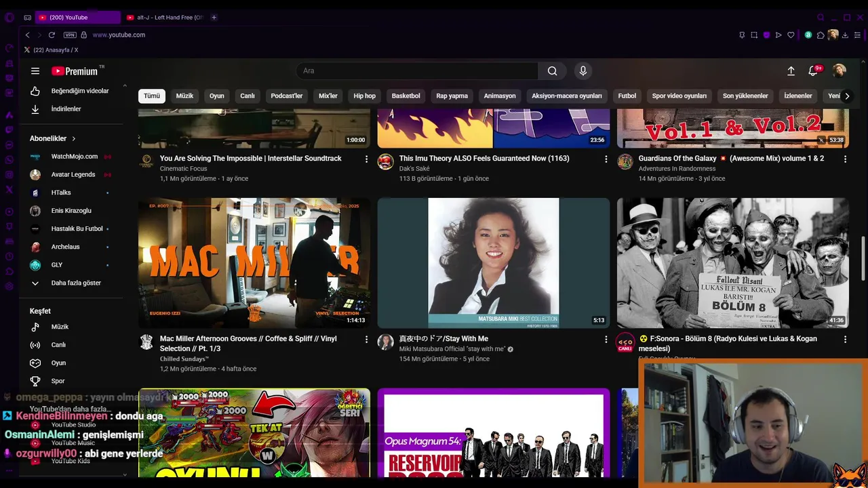This screenshot has width=868, height=488.
Task: Open the upload/create icon in the YouTube header
Action: [791, 70]
